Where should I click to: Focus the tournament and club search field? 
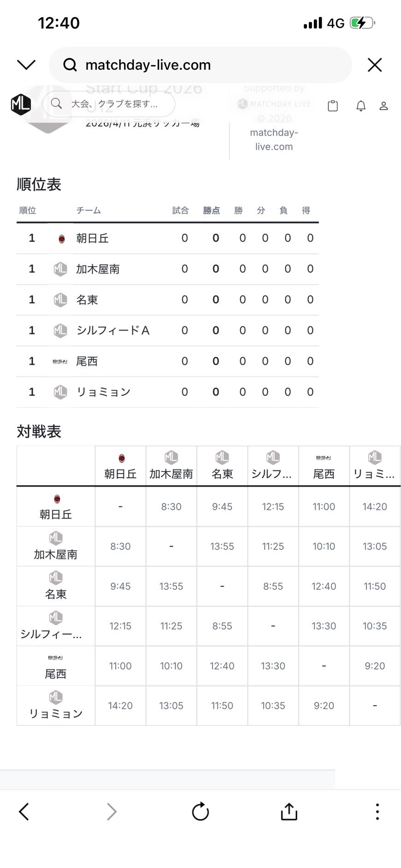(109, 104)
